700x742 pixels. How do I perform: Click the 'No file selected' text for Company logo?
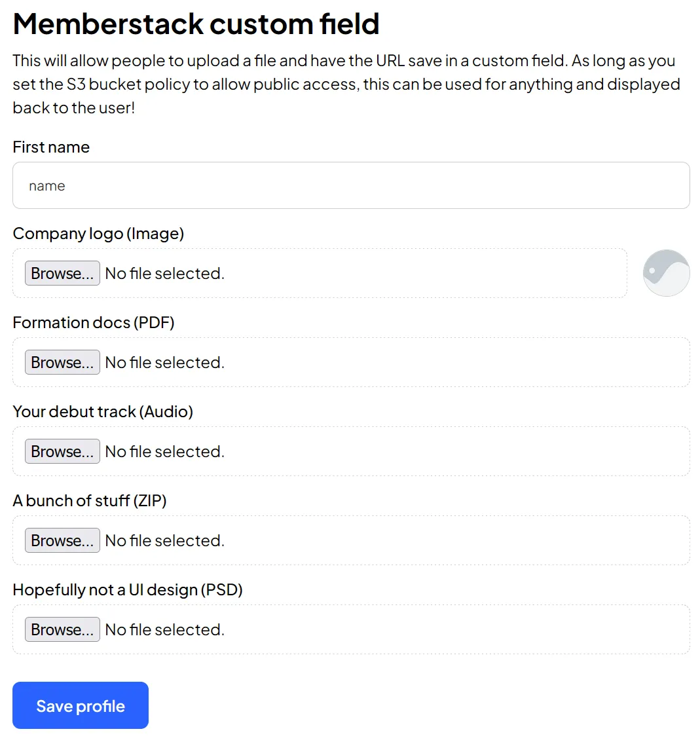(x=164, y=273)
